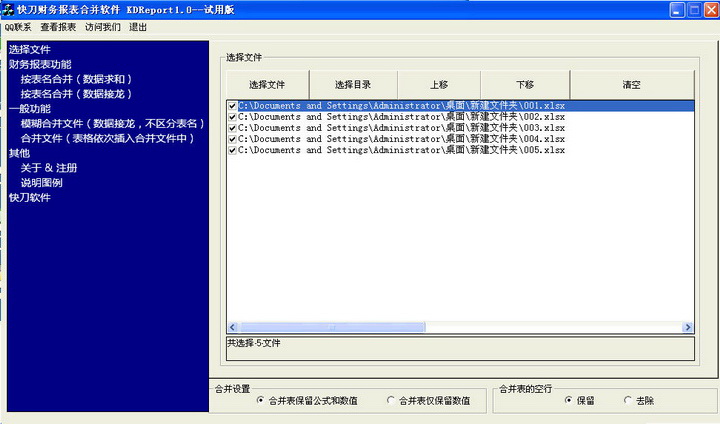Uncheck the 003.xlsx file checkbox
This screenshot has height=424, width=720.
pyautogui.click(x=232, y=128)
